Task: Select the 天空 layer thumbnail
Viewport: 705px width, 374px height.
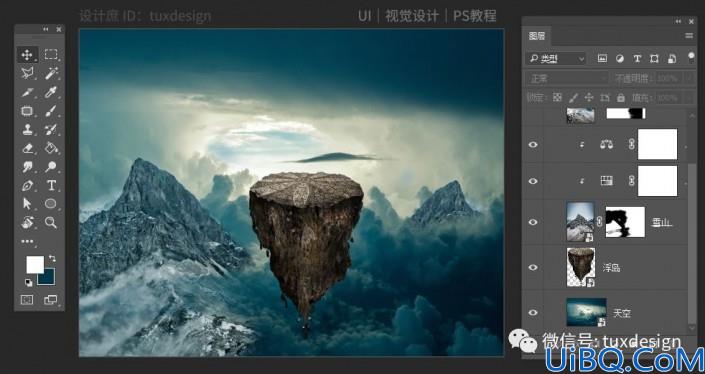Action: coord(586,312)
